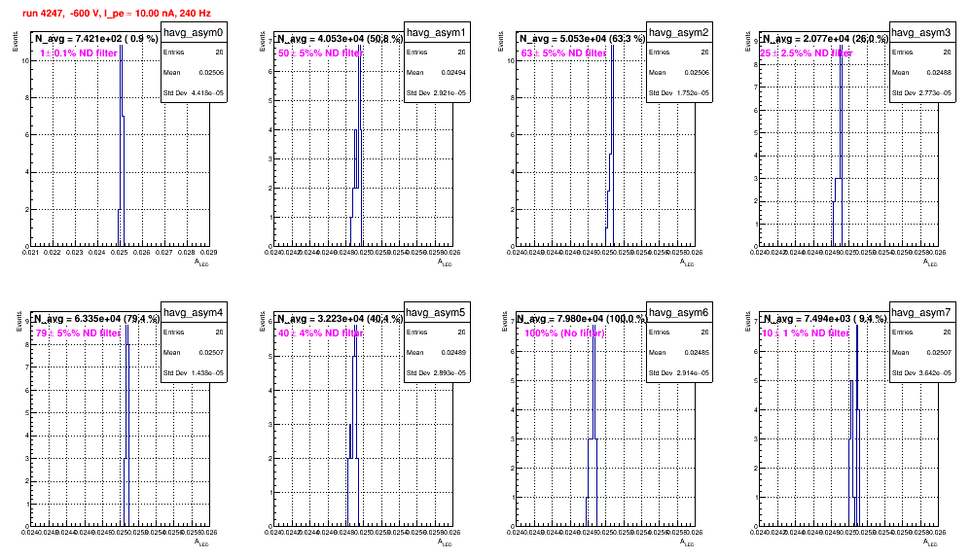This screenshot has width=971, height=560.
Task: Click the histogram peak in havg_asym5 plot
Action: click(x=355, y=326)
